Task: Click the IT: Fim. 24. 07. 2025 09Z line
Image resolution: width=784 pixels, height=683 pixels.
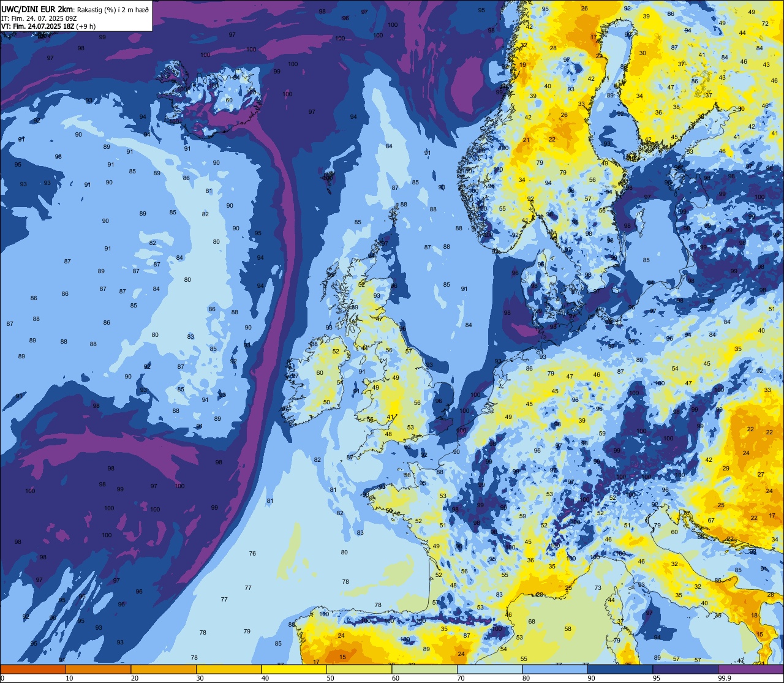Action: click(x=40, y=18)
